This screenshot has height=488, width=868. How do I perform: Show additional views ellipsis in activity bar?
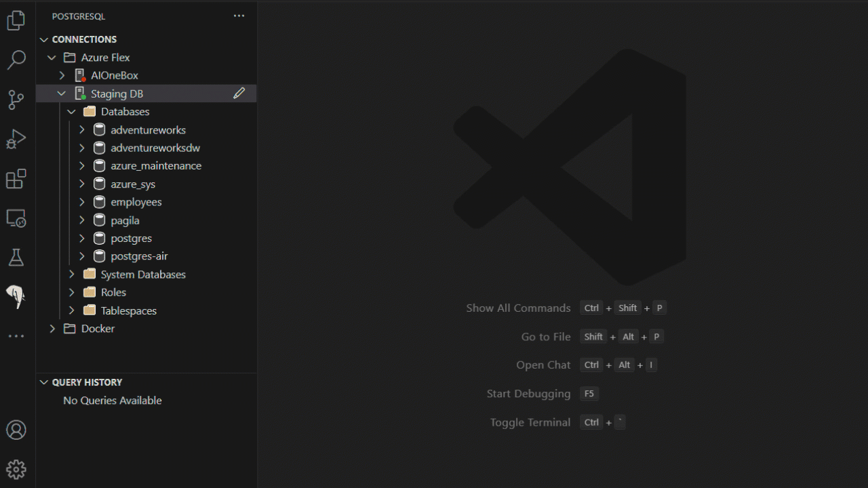coord(16,336)
